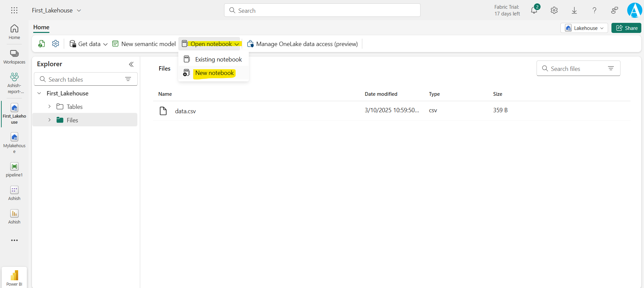Image resolution: width=644 pixels, height=288 pixels.
Task: Click the refresh icon in toolbar
Action: (x=42, y=44)
